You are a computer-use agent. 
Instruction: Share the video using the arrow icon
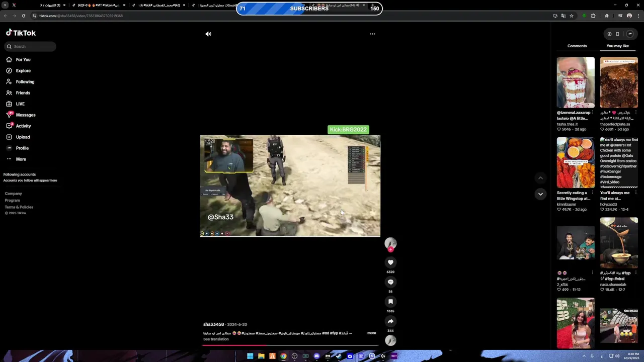(x=390, y=321)
